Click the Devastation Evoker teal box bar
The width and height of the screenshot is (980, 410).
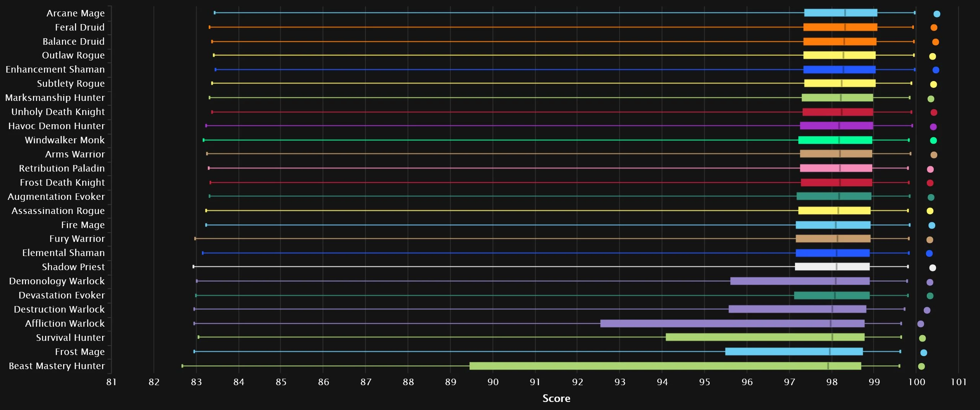click(832, 295)
